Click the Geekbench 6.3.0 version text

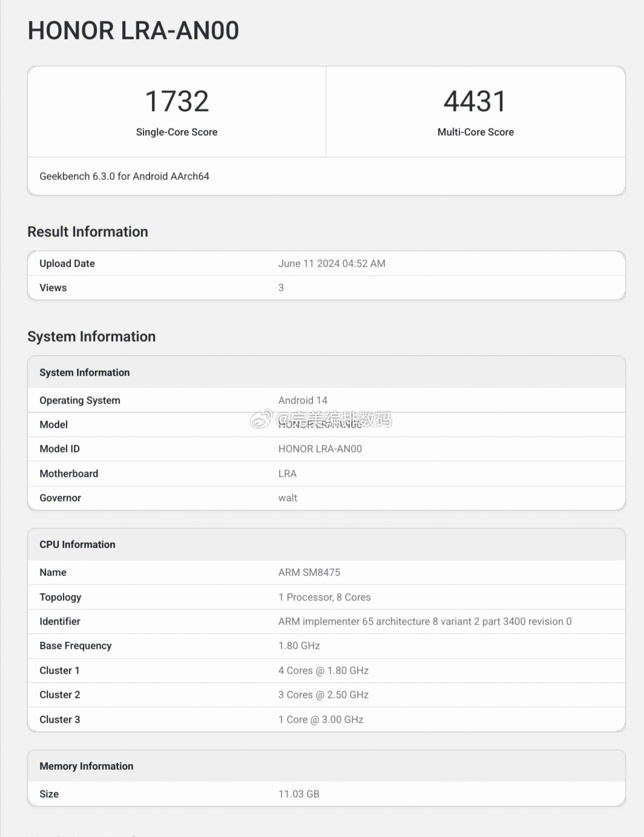pyautogui.click(x=124, y=176)
